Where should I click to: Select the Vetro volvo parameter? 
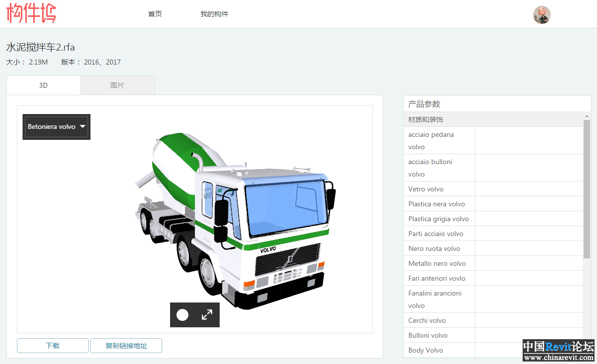[493, 189]
